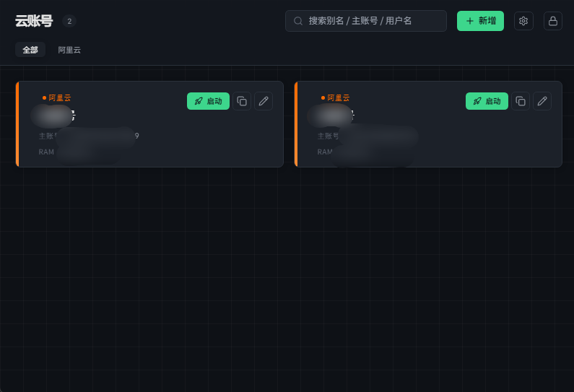Add a new account with 新增

point(480,21)
